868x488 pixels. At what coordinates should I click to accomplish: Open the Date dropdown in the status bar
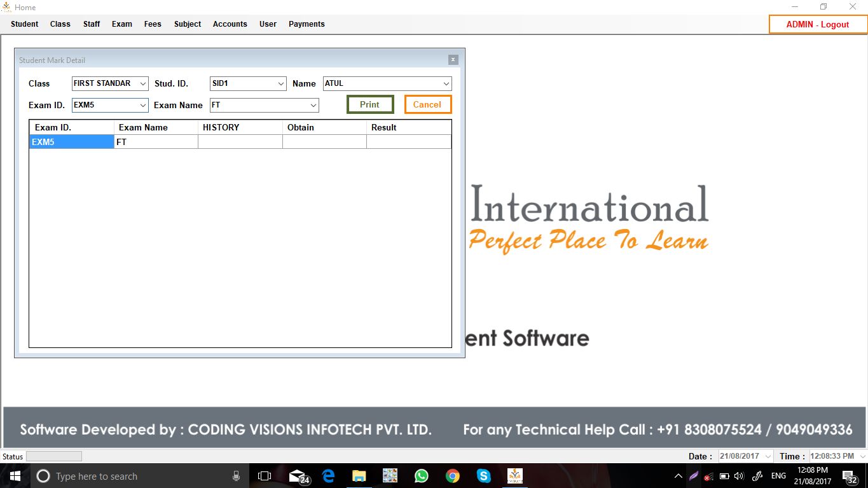point(768,456)
